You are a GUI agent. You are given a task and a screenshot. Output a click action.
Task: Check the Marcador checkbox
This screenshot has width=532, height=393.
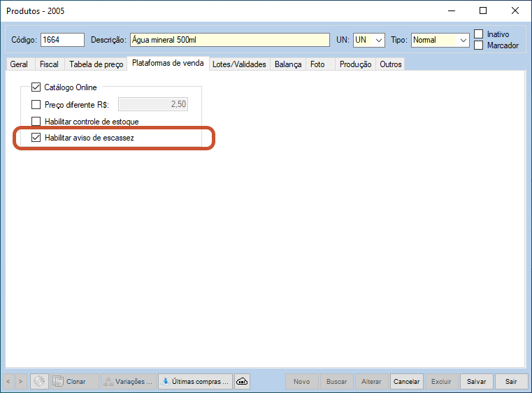pos(478,45)
